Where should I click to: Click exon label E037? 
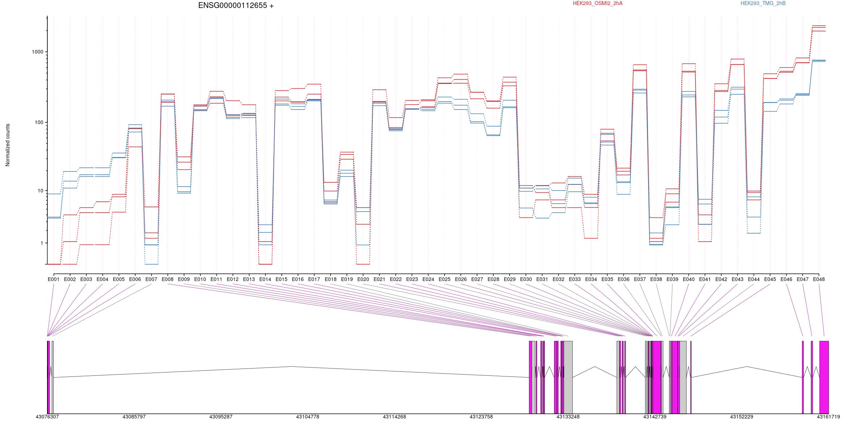[x=640, y=279]
